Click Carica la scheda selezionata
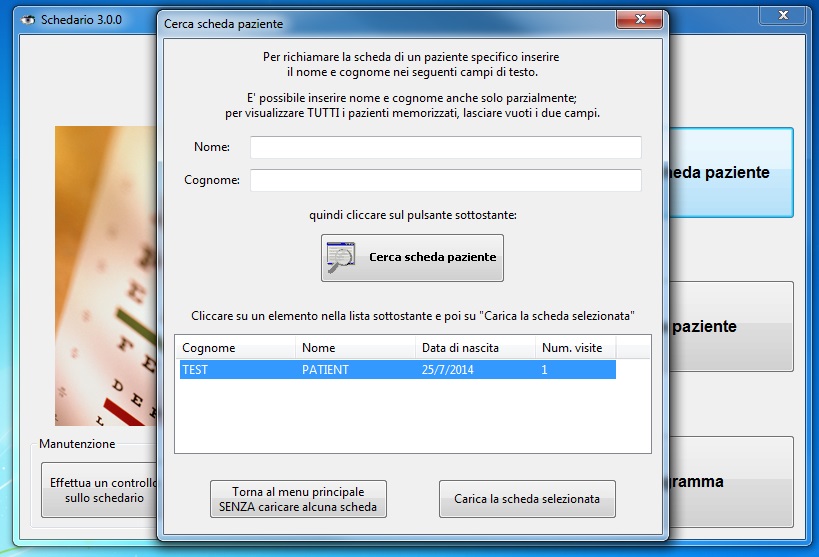The height and width of the screenshot is (557, 819). coord(527,499)
